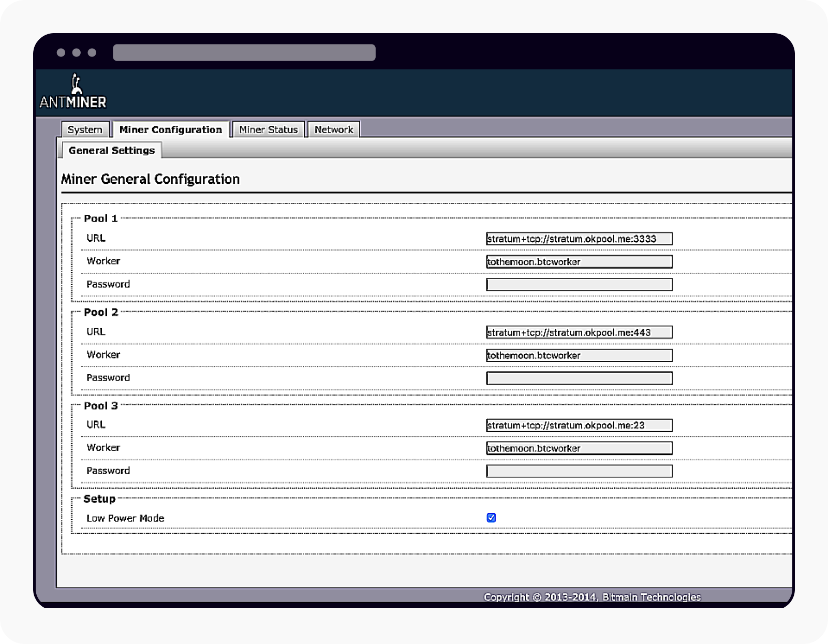The height and width of the screenshot is (644, 828).
Task: Focus the Pool 3 Password field
Action: pos(579,471)
